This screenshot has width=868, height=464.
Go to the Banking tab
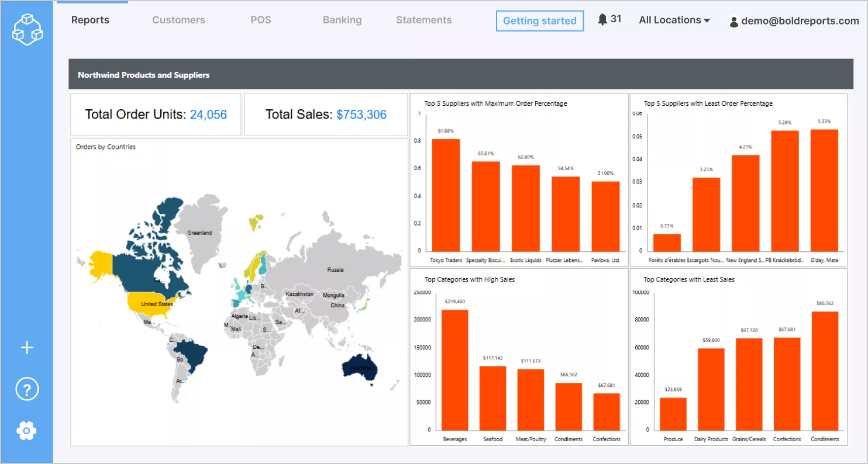pyautogui.click(x=342, y=20)
